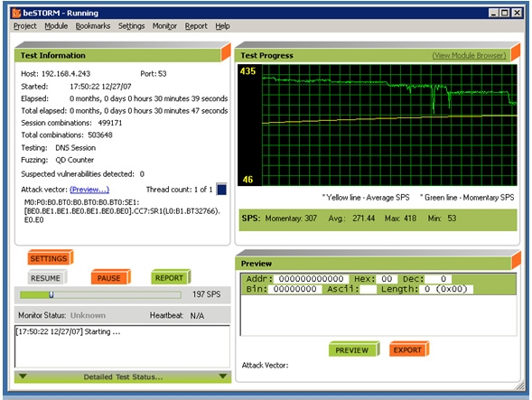The image size is (532, 400).
Task: Click the Hex value field
Action: (387, 279)
